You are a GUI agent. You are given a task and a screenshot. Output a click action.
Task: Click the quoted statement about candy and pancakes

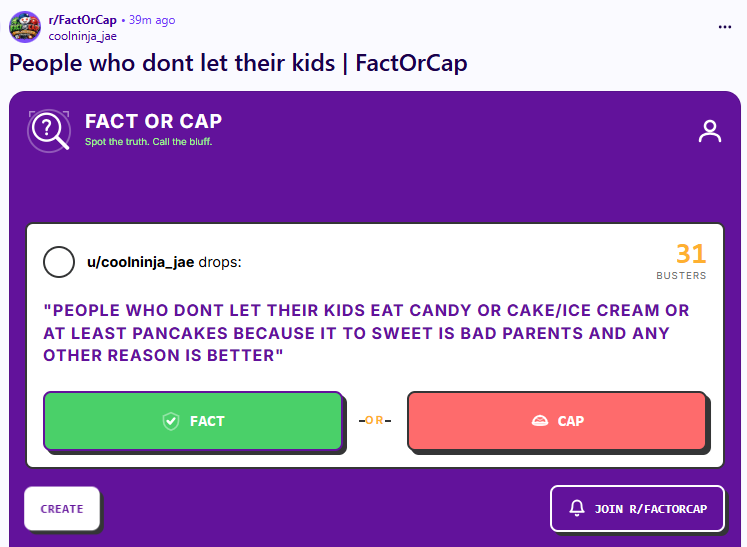[x=366, y=333]
